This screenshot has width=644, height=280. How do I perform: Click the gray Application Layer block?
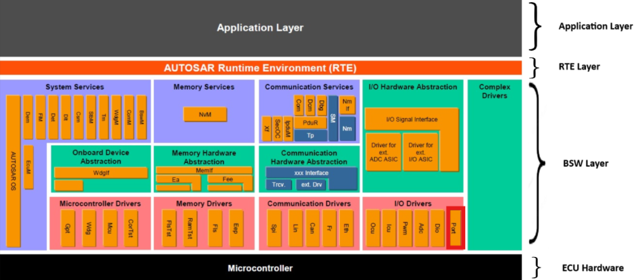[x=260, y=27]
